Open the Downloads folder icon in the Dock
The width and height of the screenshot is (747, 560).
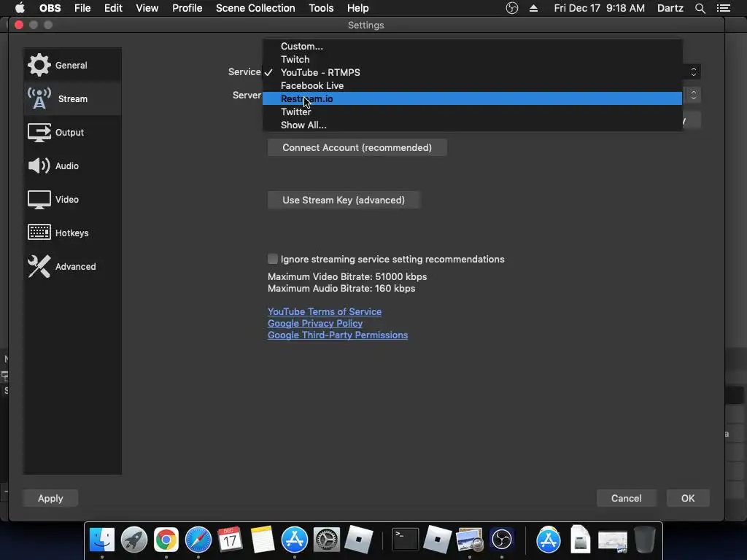(x=549, y=540)
